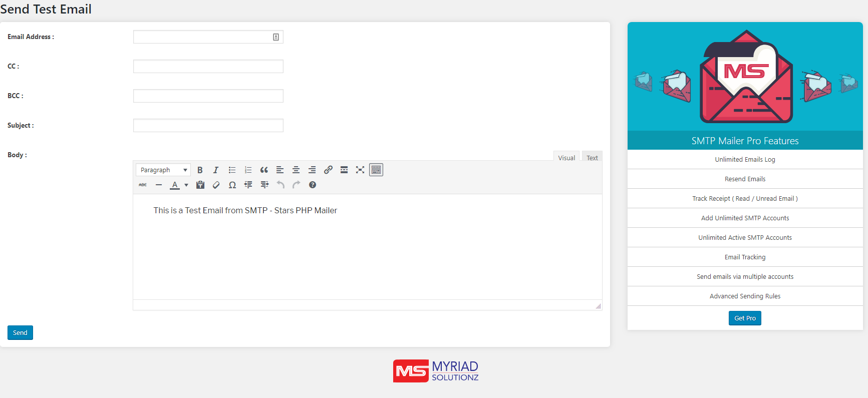Insert or edit a link
The image size is (868, 398).
(x=328, y=170)
